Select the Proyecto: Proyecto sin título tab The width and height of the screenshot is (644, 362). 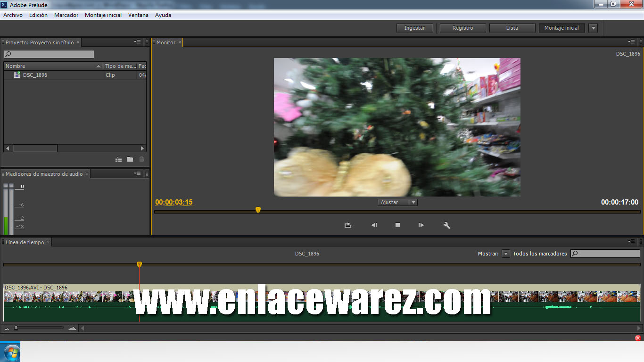tap(40, 42)
